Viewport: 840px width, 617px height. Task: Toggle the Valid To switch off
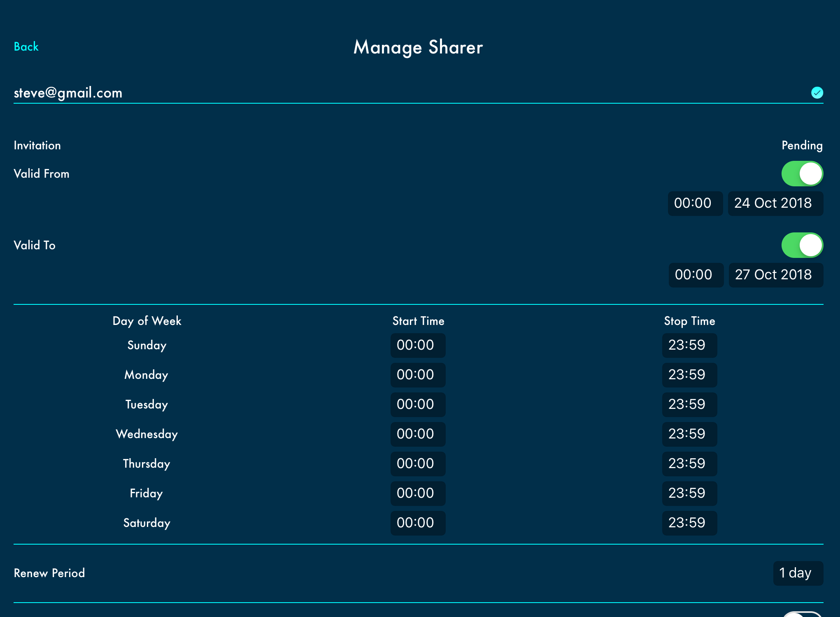[802, 245]
